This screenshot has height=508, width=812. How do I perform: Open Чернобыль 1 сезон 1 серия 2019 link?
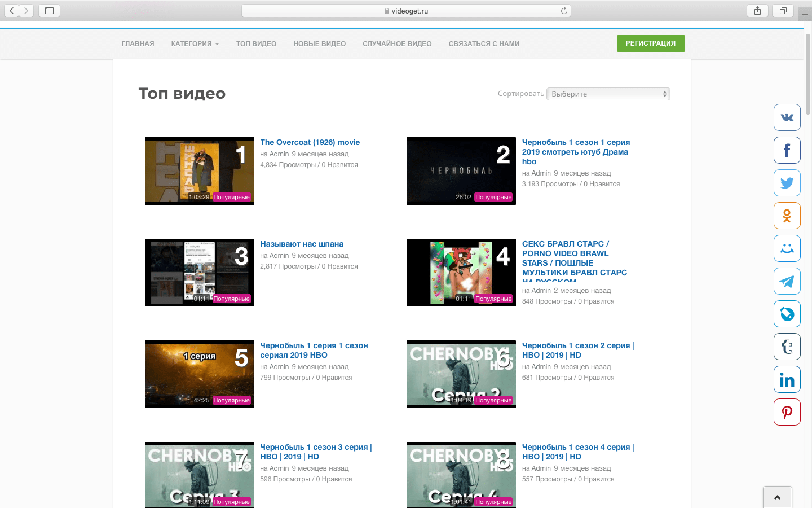(x=576, y=152)
